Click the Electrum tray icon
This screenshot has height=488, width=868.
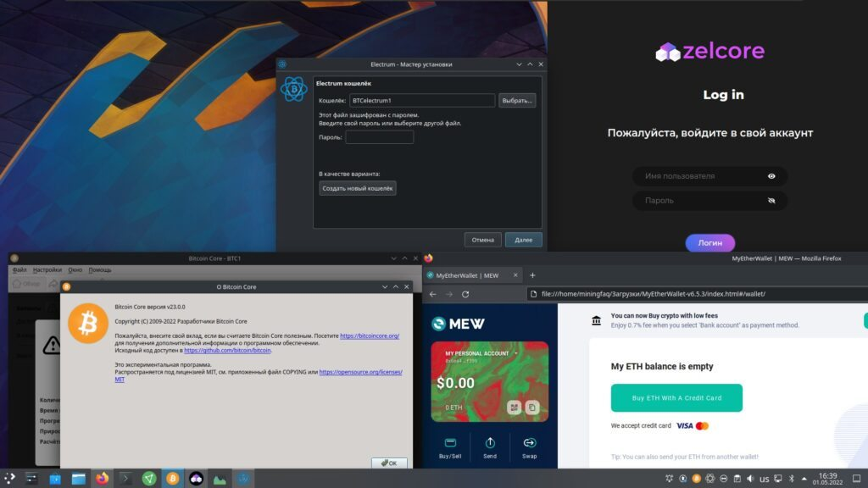710,479
